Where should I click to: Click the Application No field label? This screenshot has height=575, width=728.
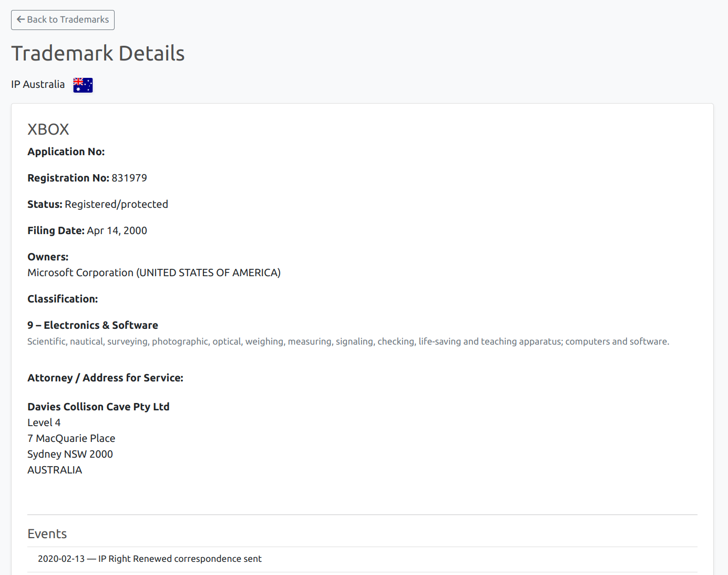pyautogui.click(x=66, y=152)
